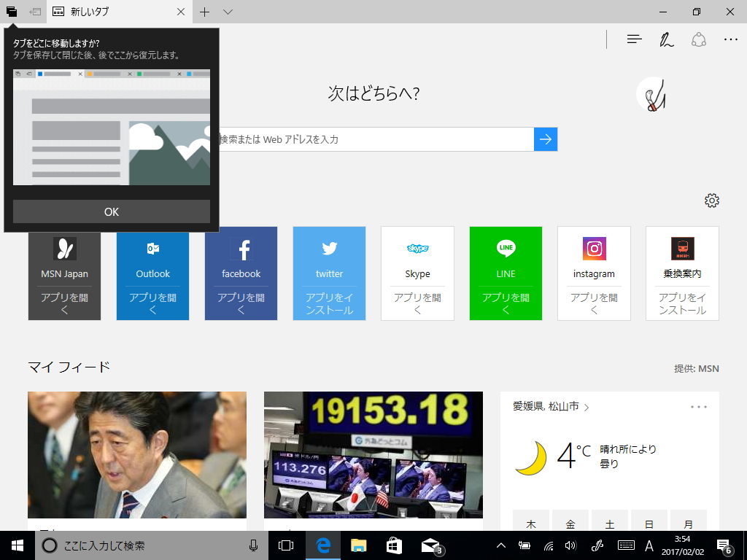Image resolution: width=747 pixels, height=560 pixels.
Task: Click the set tabs aside icon
Action: click(35, 12)
